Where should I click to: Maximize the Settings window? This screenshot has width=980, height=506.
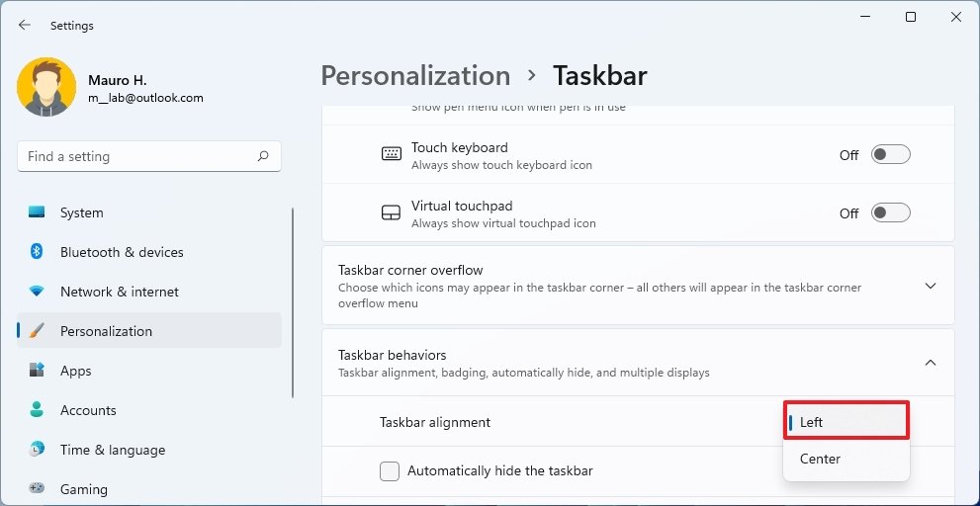point(911,18)
